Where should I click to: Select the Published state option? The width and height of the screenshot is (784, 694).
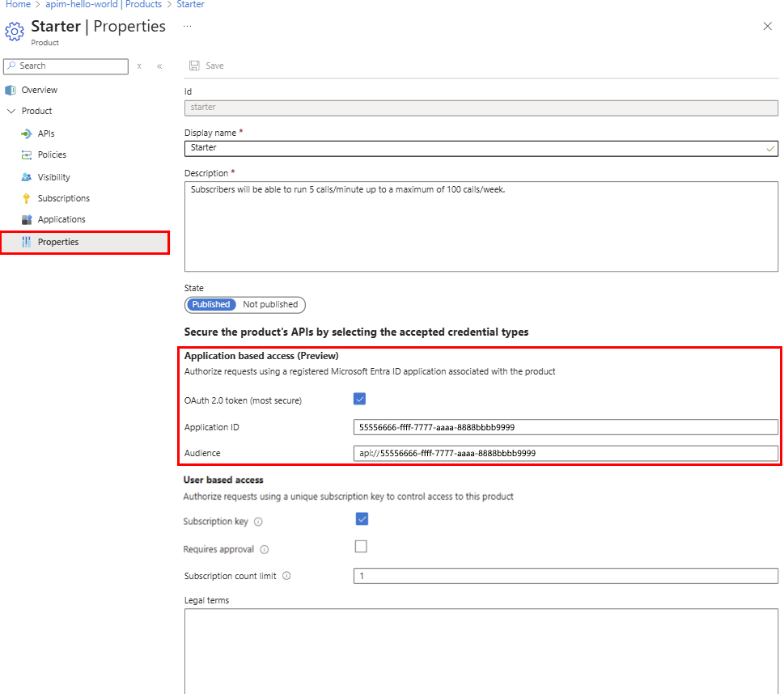[x=210, y=304]
